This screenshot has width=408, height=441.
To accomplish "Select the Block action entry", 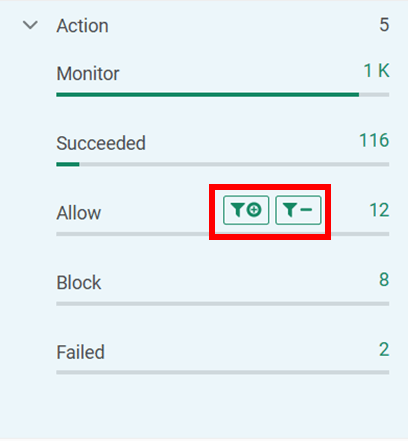I will click(x=79, y=282).
